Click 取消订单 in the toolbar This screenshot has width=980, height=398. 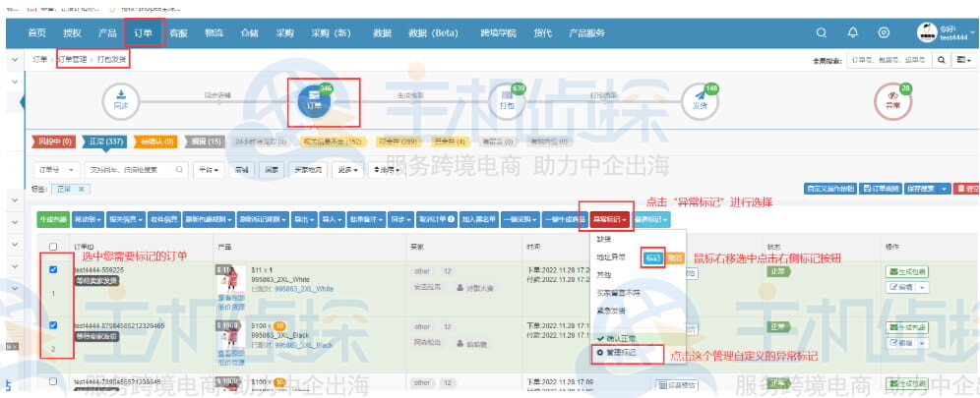(x=437, y=219)
